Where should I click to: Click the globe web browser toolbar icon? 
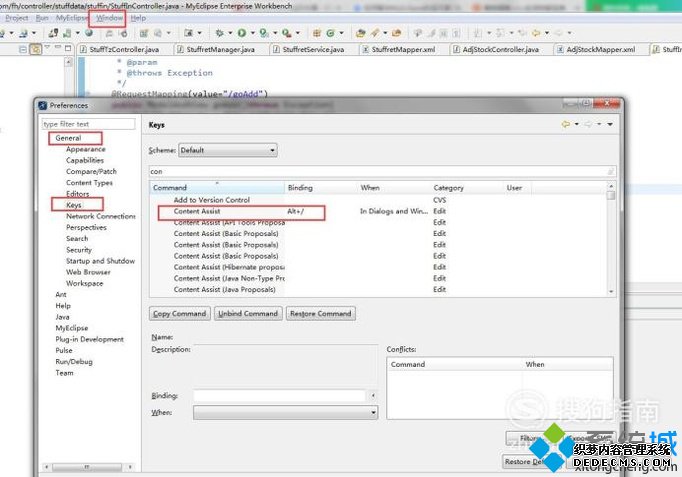[89, 33]
